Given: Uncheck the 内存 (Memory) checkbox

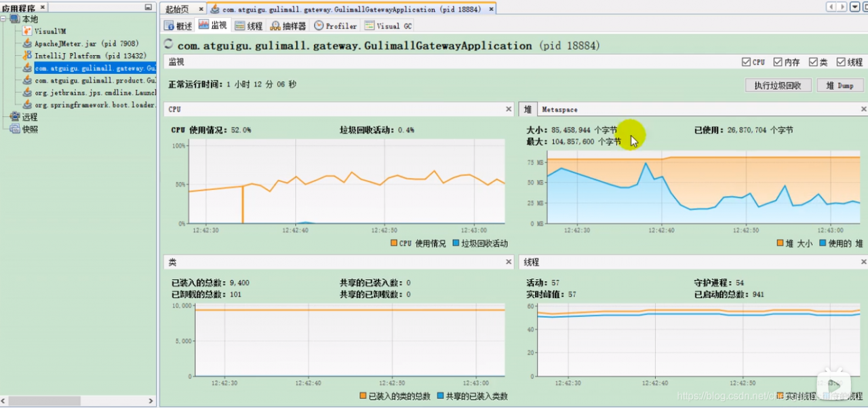Looking at the screenshot, I should pyautogui.click(x=778, y=62).
